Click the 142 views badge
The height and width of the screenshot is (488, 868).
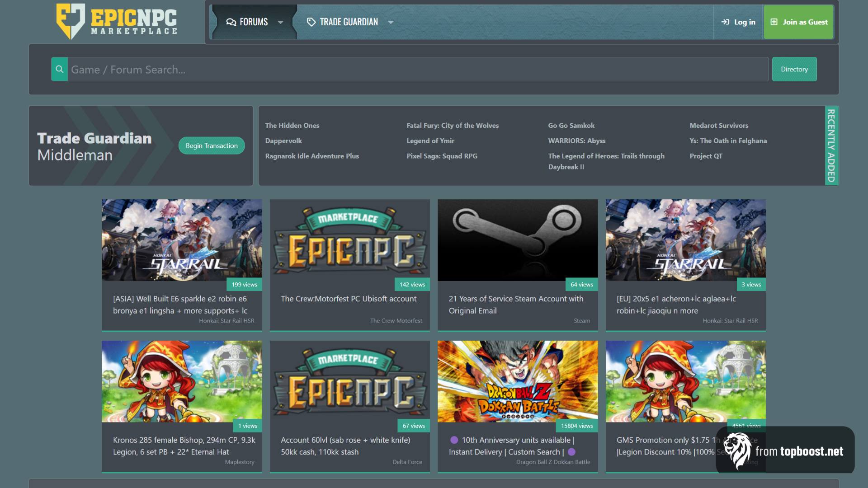click(x=412, y=285)
